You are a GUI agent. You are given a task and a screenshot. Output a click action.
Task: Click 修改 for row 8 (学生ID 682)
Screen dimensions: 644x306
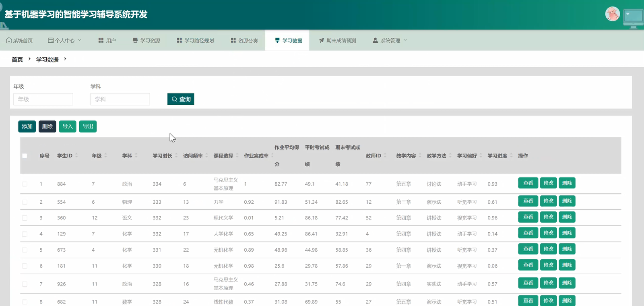click(x=549, y=301)
